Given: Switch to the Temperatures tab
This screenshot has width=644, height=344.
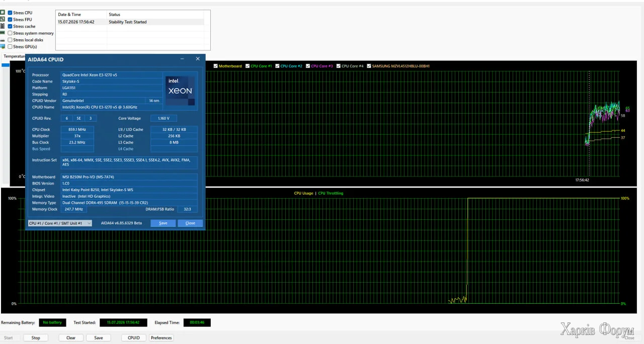Looking at the screenshot, I should (x=13, y=56).
